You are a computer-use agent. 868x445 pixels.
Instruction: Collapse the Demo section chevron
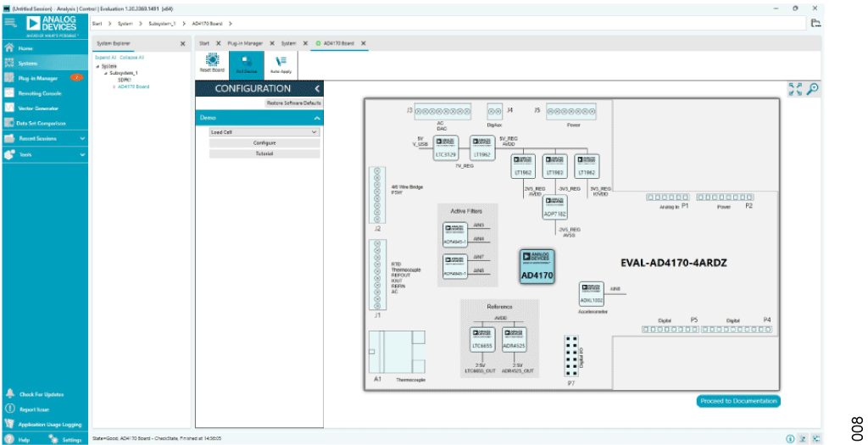pyautogui.click(x=317, y=119)
